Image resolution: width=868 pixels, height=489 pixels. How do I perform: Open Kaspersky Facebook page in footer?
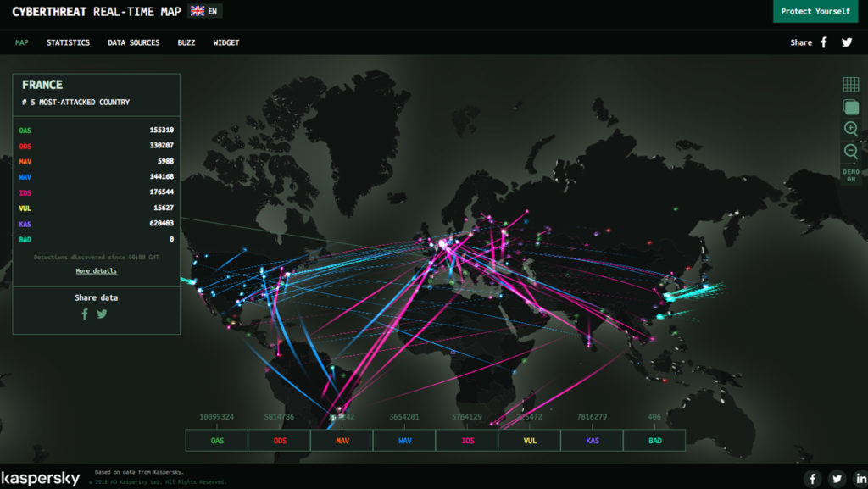coord(813,479)
